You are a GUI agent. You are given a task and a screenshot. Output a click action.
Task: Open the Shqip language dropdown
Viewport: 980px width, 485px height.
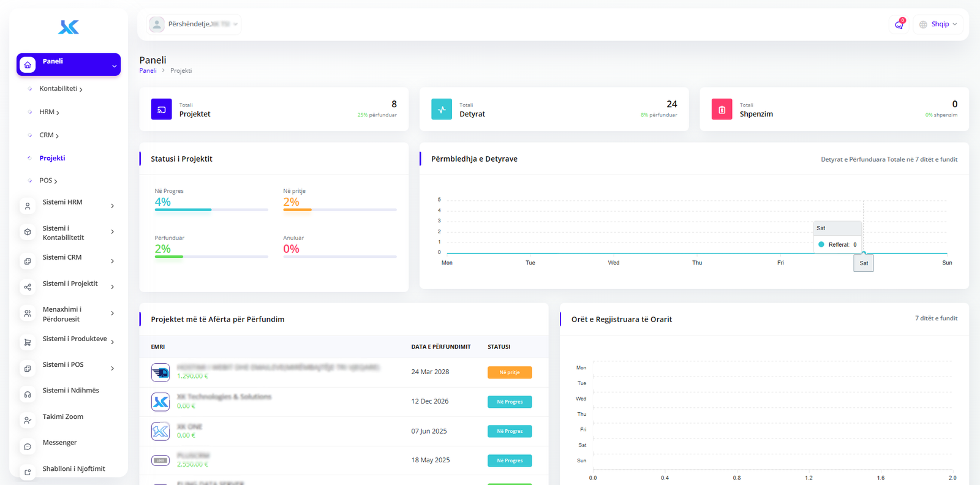938,24
